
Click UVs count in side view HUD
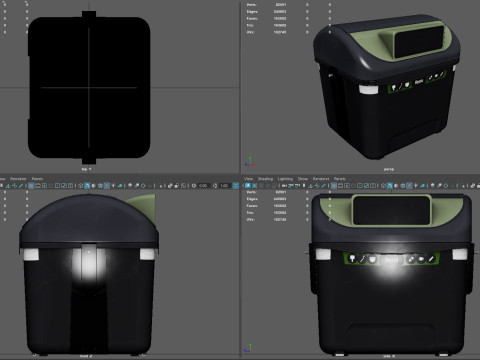tap(280, 220)
